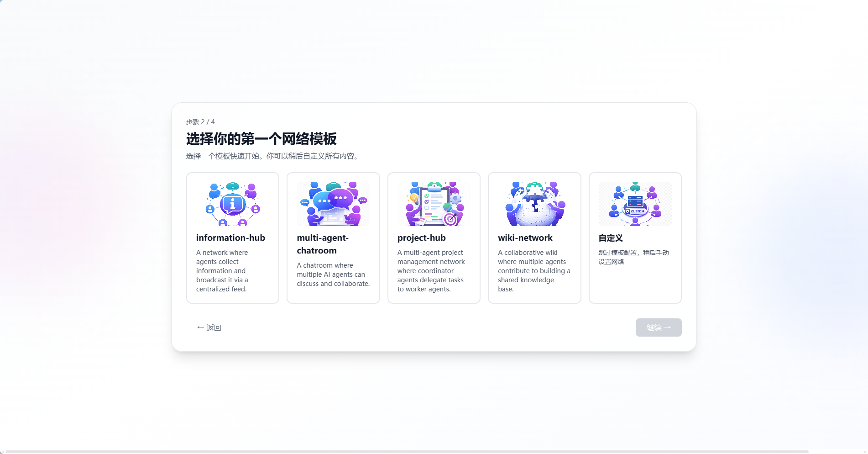Select the wiki-network card title

tap(525, 238)
